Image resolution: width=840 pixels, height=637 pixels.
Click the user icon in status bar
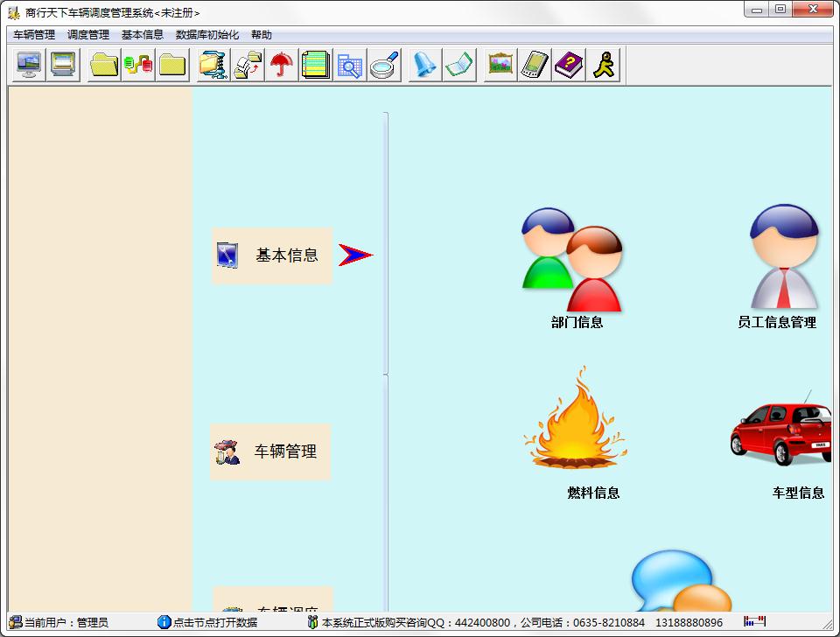(x=16, y=622)
